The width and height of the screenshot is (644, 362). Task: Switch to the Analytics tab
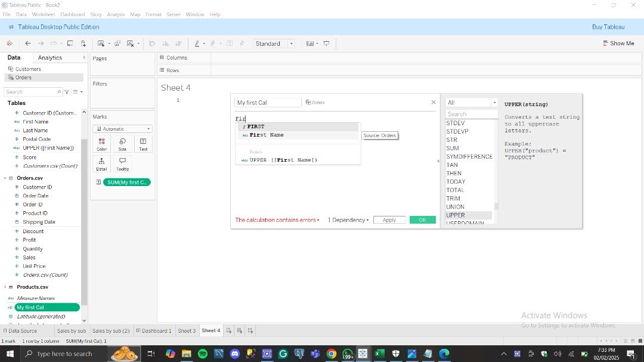click(x=50, y=57)
